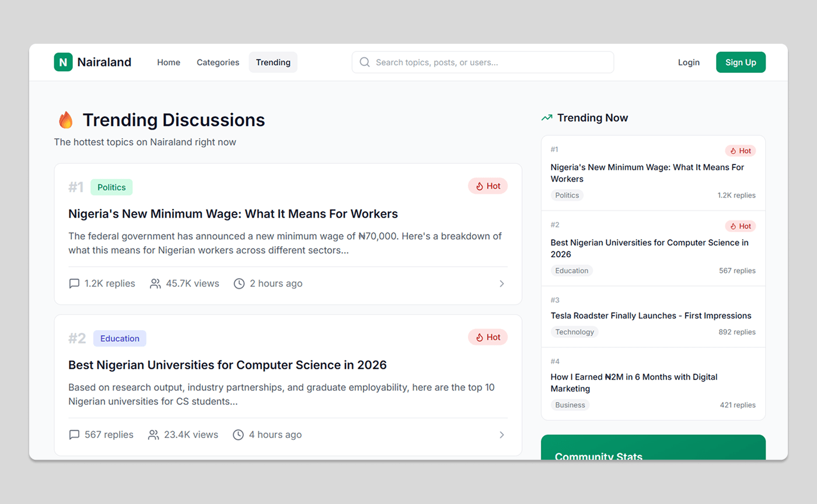
Task: Click 4 hours ago timestamp
Action: click(x=275, y=435)
